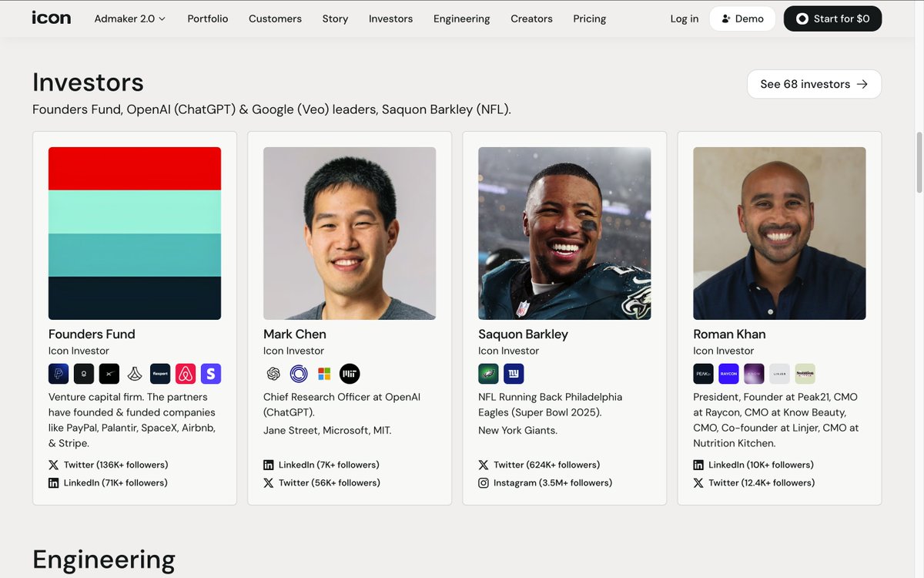Click See 68 investors button
The width and height of the screenshot is (924, 578).
point(814,84)
